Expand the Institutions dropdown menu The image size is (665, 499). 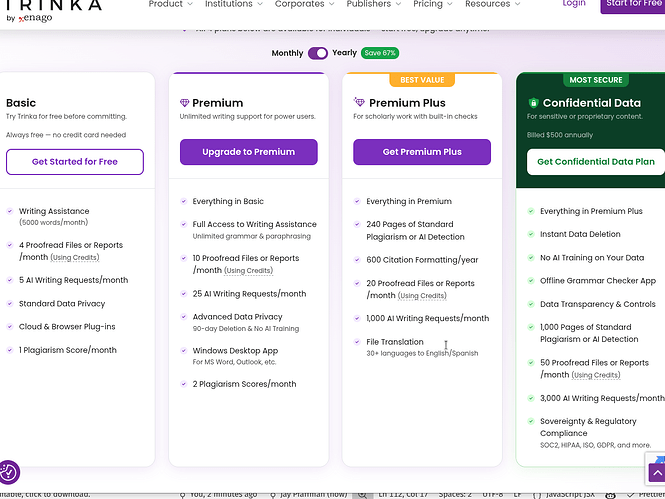point(234,4)
